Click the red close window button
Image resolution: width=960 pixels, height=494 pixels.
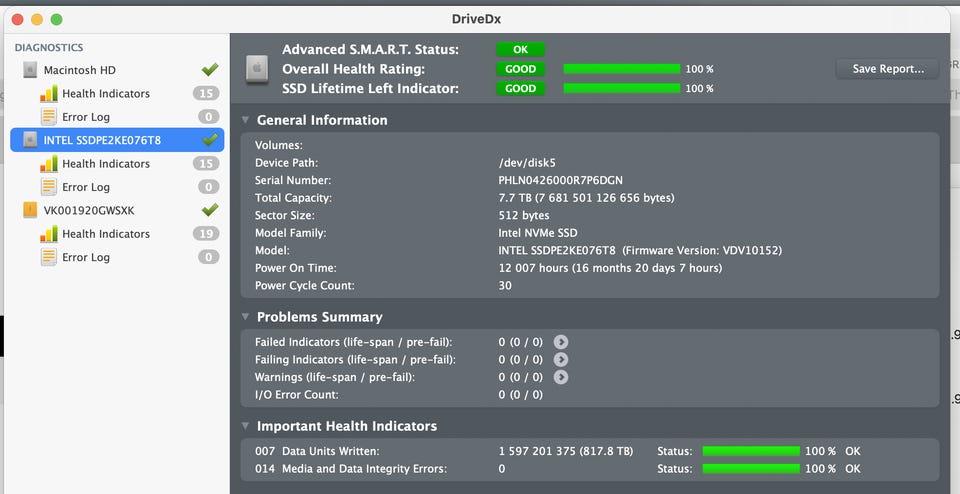[17, 20]
